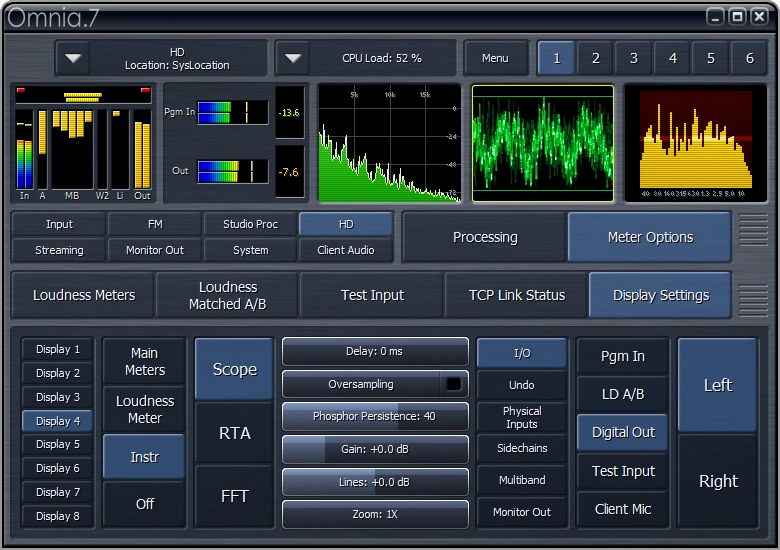Select the Scope instrument

pos(235,369)
